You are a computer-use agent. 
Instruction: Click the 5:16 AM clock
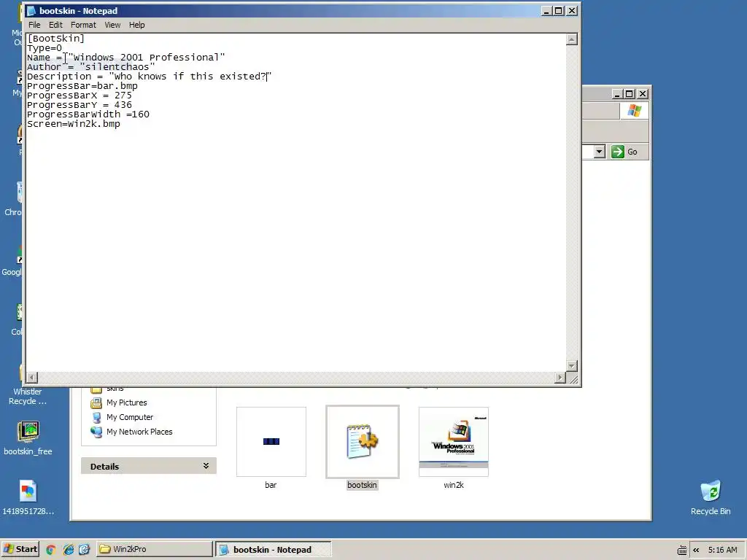tap(722, 550)
